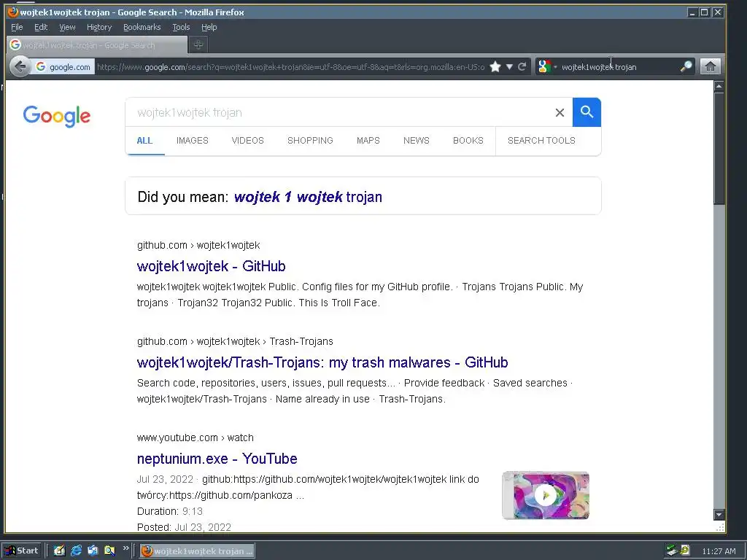Open the History menu
This screenshot has height=560, width=747.
(x=99, y=27)
